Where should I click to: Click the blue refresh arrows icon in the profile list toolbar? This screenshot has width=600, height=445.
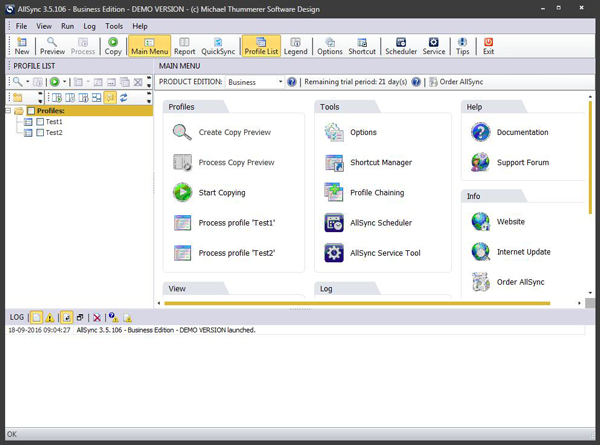coord(124,98)
